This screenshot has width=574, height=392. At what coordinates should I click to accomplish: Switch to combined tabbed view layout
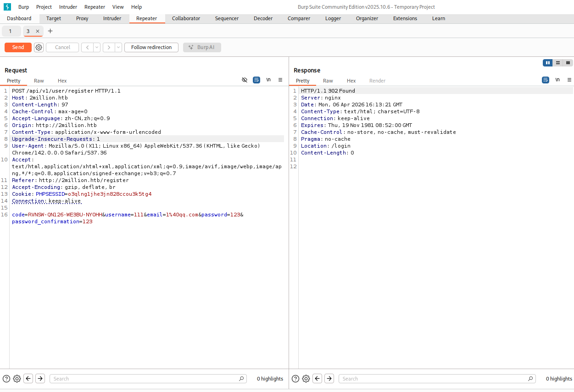tap(568, 63)
